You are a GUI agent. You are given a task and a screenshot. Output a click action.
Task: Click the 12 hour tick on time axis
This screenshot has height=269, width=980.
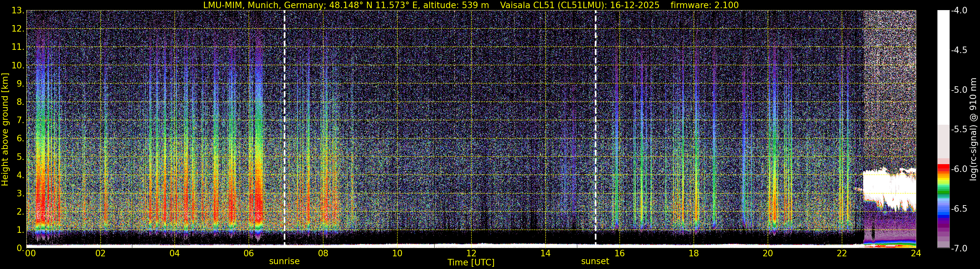click(x=471, y=254)
